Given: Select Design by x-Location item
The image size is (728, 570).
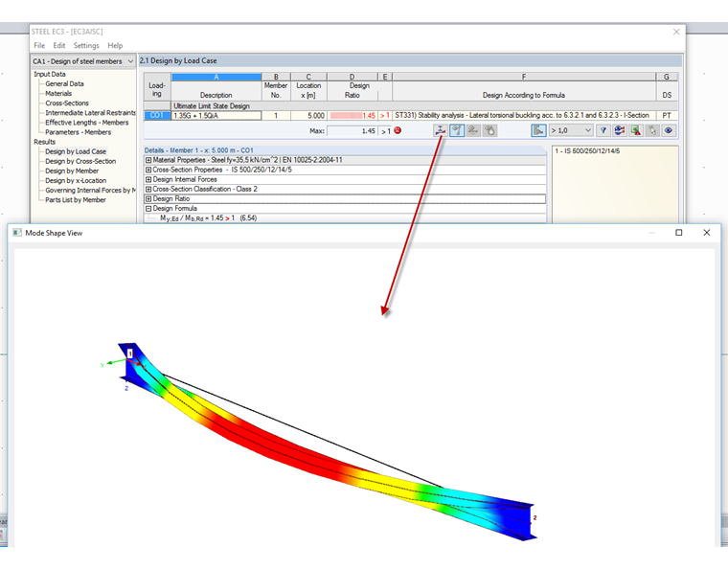Looking at the screenshot, I should pyautogui.click(x=76, y=180).
